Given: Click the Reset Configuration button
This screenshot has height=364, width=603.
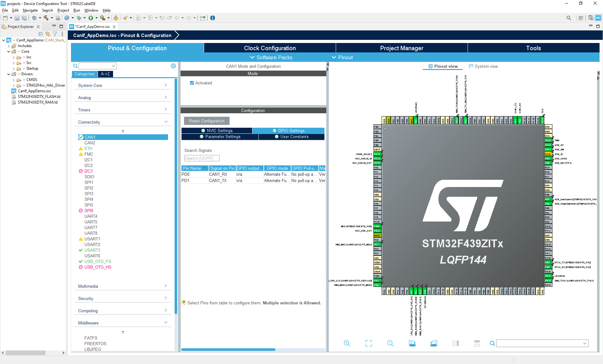Looking at the screenshot, I should pyautogui.click(x=207, y=121).
